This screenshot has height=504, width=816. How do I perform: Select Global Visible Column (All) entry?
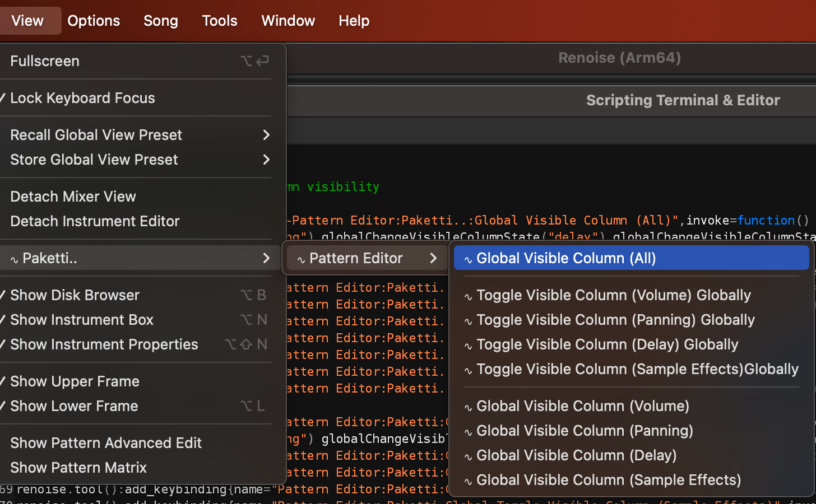point(566,258)
